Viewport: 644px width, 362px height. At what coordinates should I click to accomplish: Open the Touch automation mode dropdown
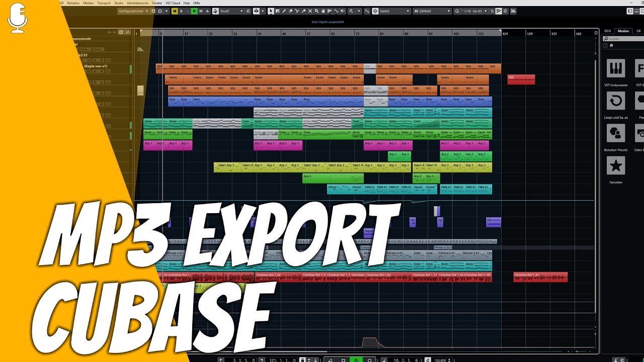pos(231,11)
